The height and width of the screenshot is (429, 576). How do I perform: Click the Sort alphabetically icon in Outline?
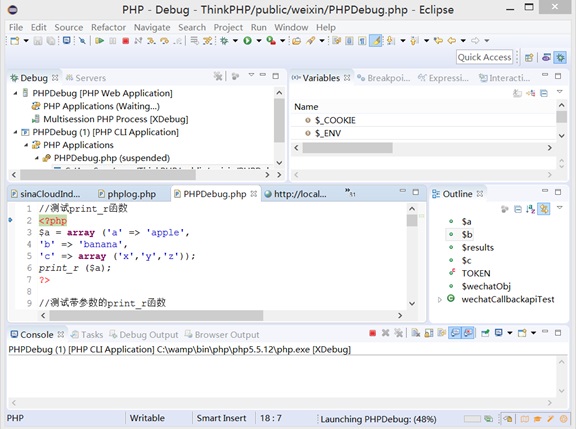(x=530, y=209)
